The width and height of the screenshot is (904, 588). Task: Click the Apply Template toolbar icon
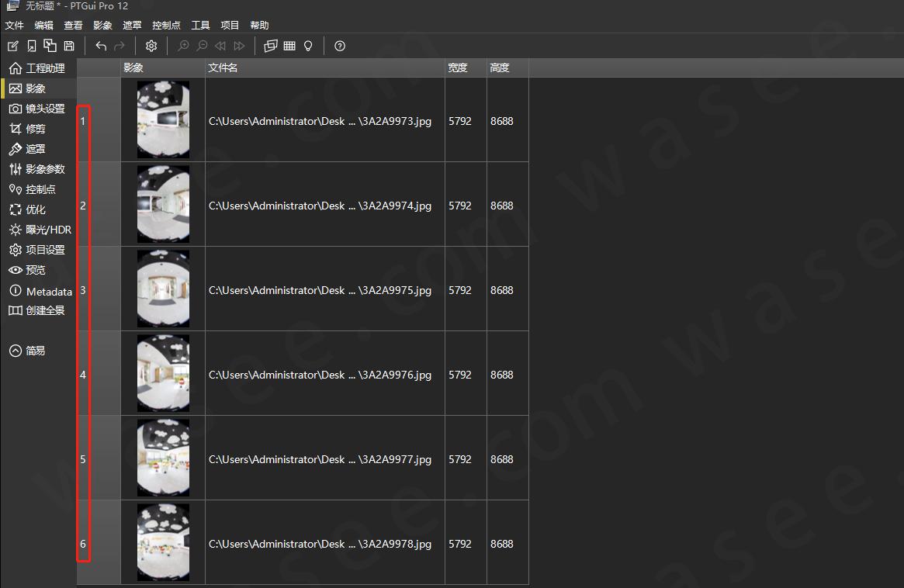pos(50,46)
